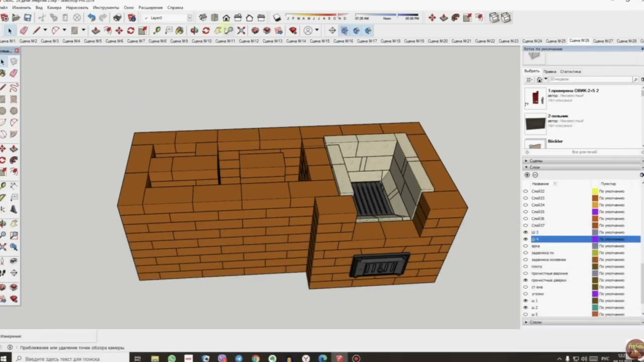
Task: Click the Save diskette icon
Action: 28,18
